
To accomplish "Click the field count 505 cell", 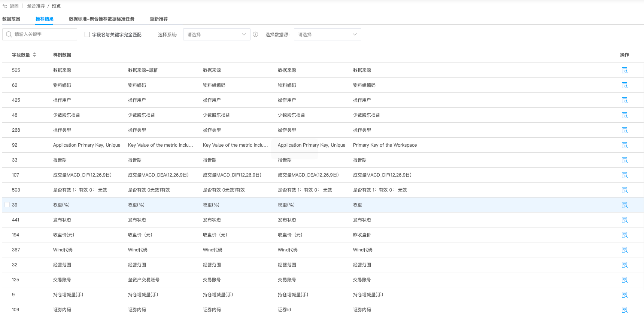I will [x=16, y=70].
